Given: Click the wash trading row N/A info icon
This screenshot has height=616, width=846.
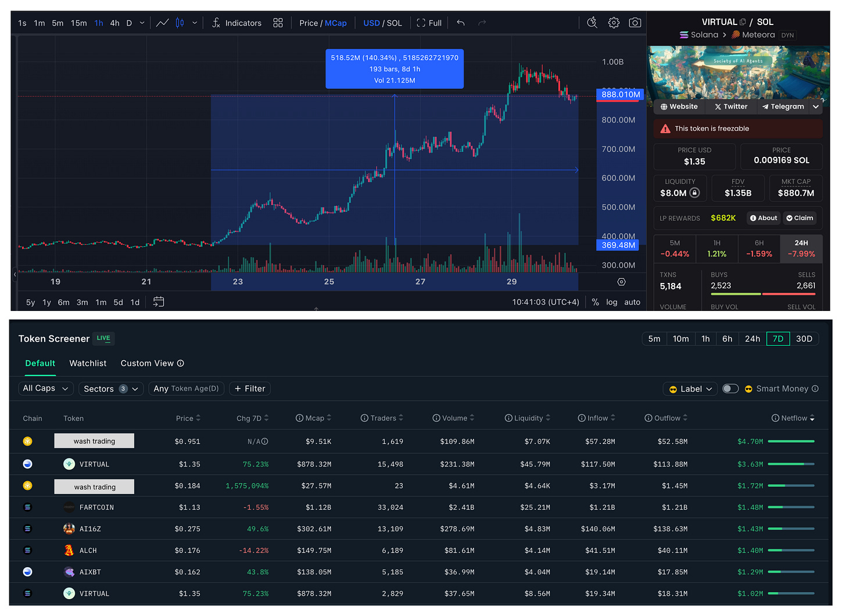Looking at the screenshot, I should [265, 442].
